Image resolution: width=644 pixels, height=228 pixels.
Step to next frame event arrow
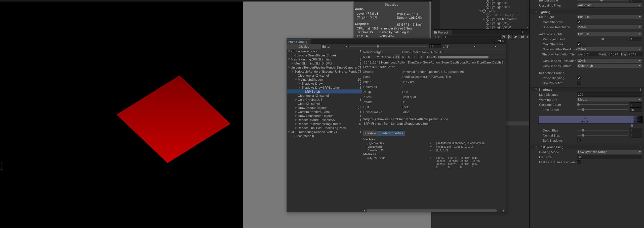(x=495, y=47)
